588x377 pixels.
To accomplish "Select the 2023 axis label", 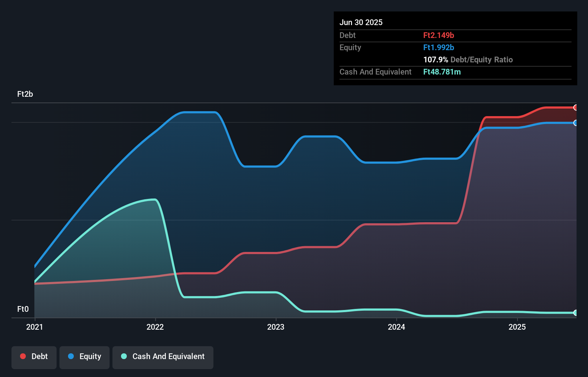I will pos(276,327).
